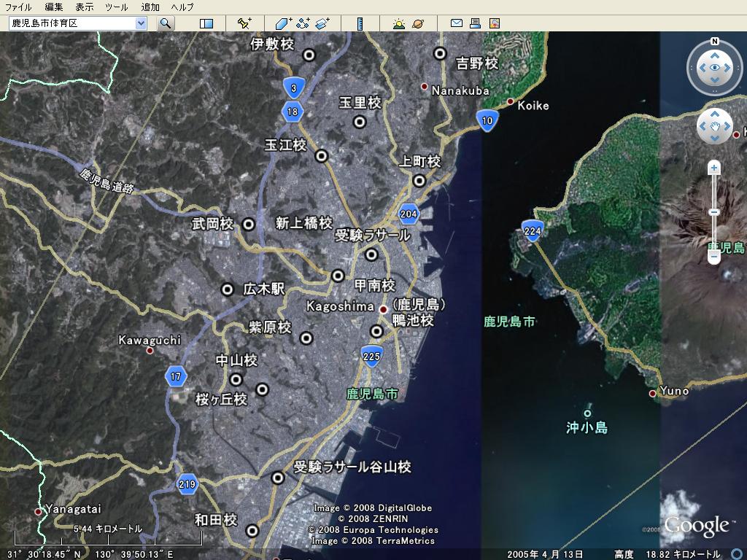Reset north with the N compass button
The width and height of the screenshot is (747, 560).
[715, 42]
